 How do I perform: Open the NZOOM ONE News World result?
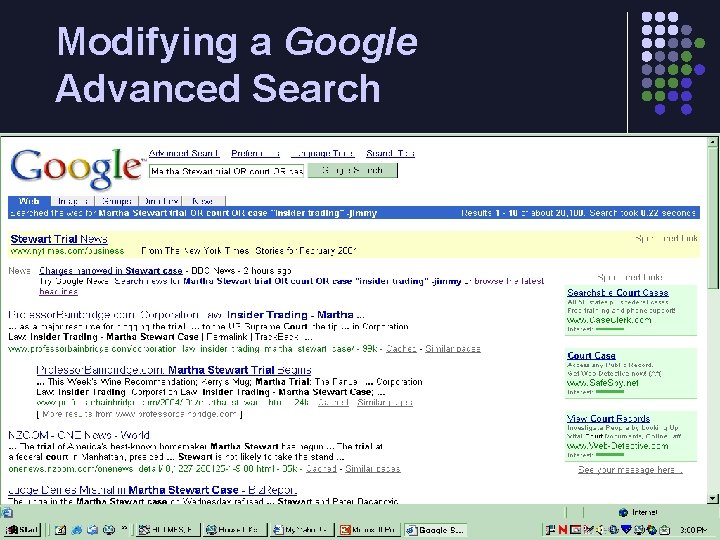pos(79,435)
